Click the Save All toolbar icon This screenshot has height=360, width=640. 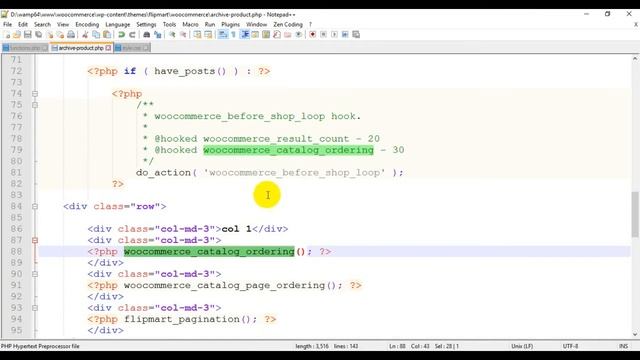39,35
